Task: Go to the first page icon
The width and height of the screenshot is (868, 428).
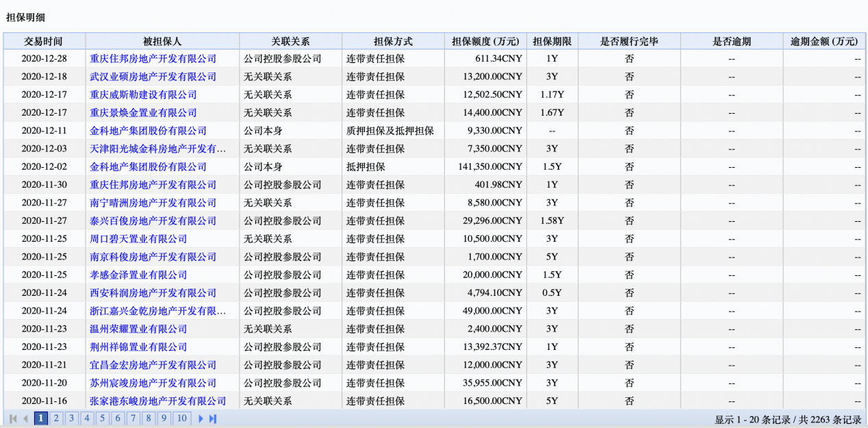Action: coord(13,418)
